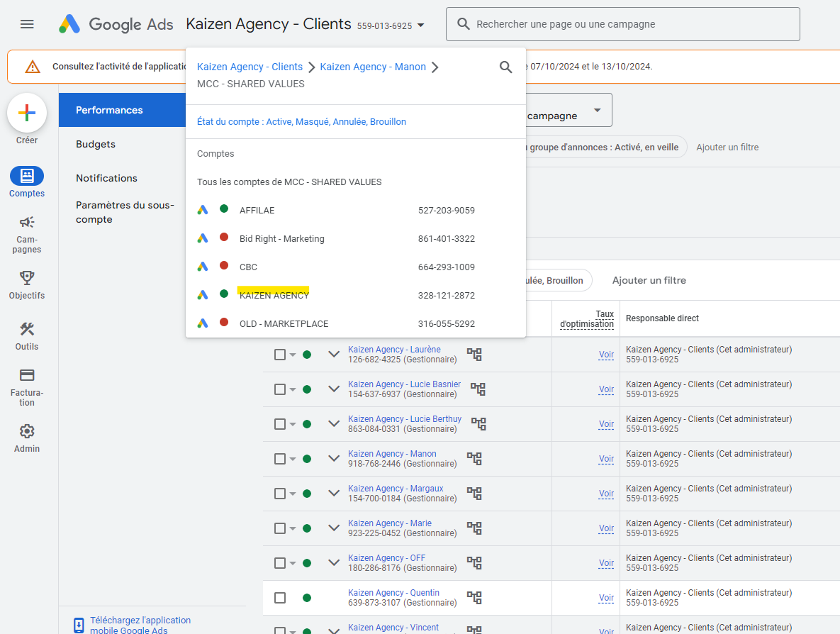Expand the Kaizen Agency - Marie row
Image resolution: width=840 pixels, height=634 pixels.
click(x=334, y=528)
